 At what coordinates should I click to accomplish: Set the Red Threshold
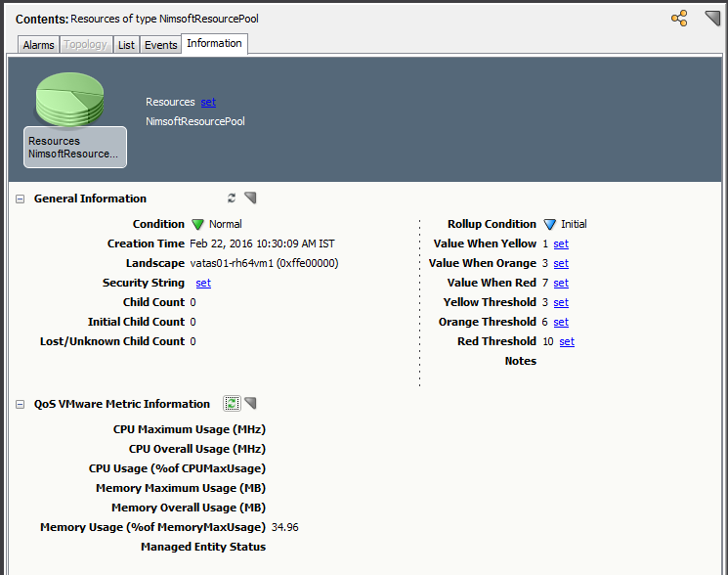pos(567,341)
